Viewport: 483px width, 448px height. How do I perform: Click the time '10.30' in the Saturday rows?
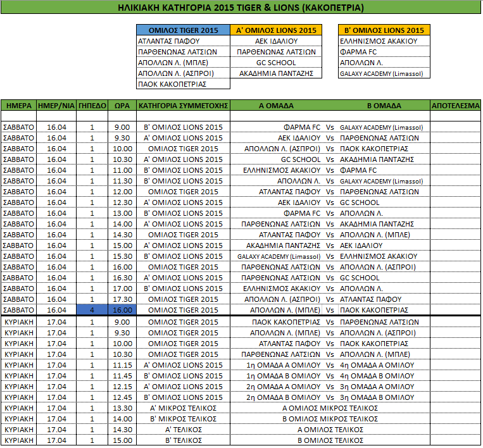(x=122, y=159)
